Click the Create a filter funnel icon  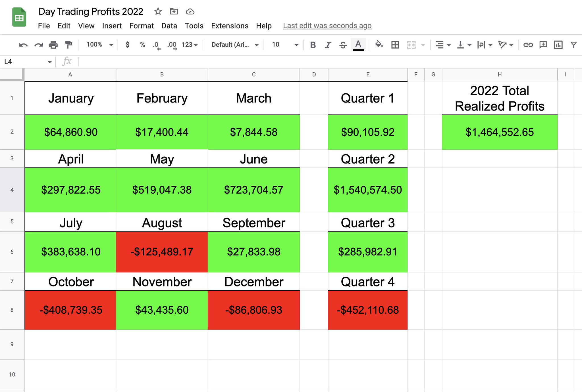[573, 45]
